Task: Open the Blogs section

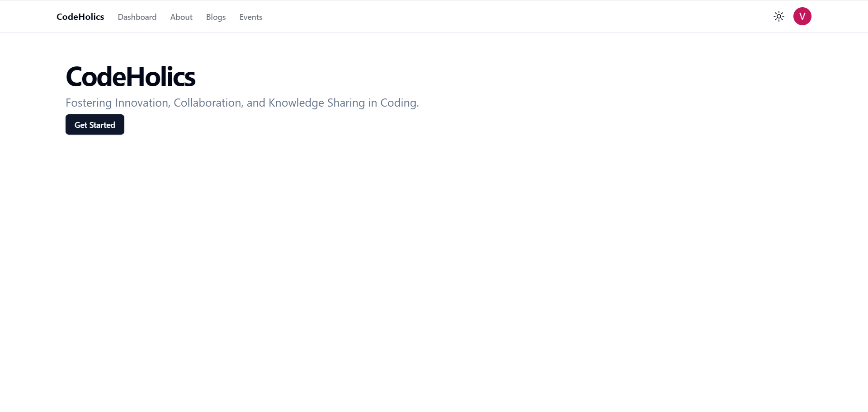Action: (216, 17)
